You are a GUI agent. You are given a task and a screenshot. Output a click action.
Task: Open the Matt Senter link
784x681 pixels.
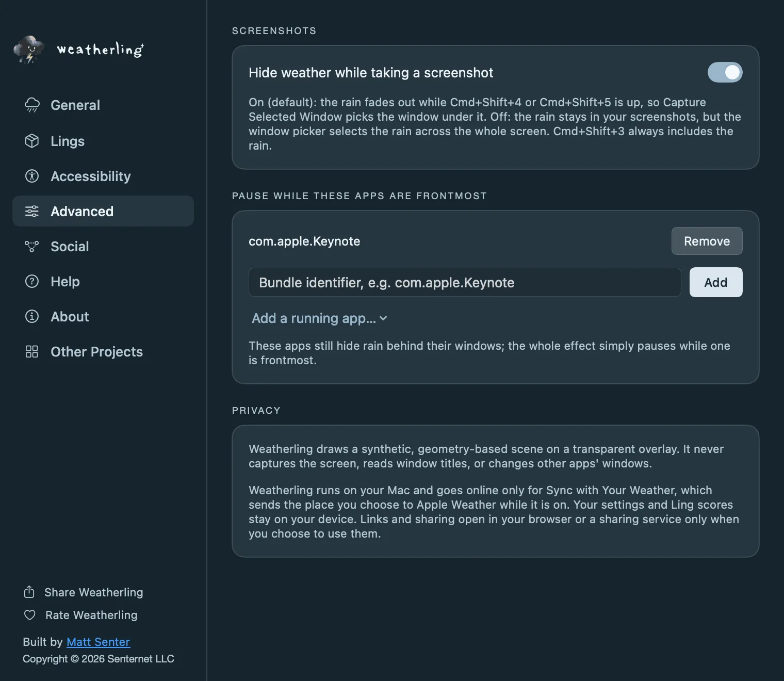pyautogui.click(x=98, y=642)
